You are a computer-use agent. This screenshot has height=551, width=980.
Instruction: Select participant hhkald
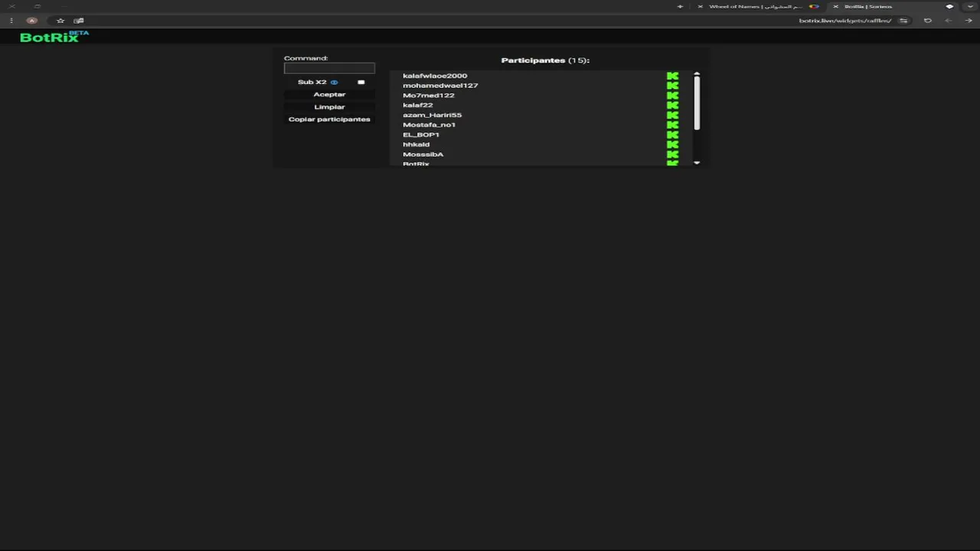(416, 145)
